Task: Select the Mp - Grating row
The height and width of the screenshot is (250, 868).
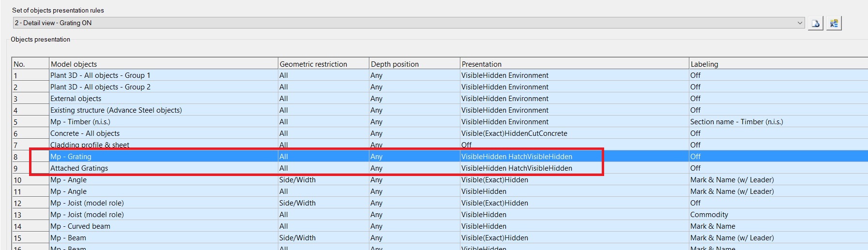Action: coord(71,157)
